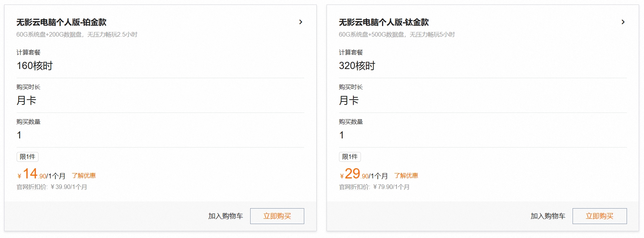Click the 购买数量 label in the 钛金款 card
Screen dimensions: 644x238
click(351, 122)
